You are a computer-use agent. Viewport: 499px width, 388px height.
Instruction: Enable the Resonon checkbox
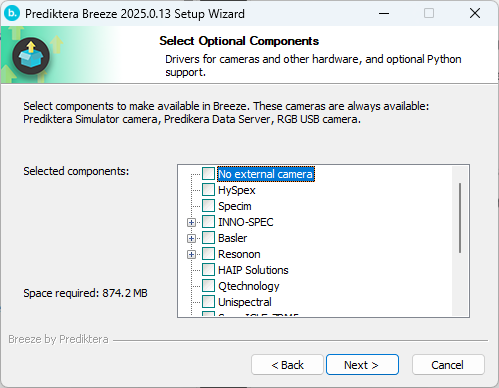coord(208,254)
